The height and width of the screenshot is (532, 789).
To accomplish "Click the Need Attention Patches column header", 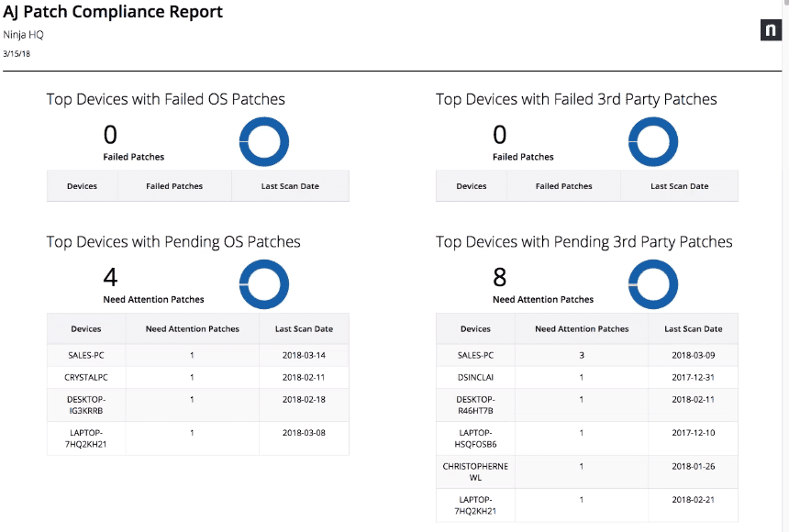I will [x=192, y=328].
